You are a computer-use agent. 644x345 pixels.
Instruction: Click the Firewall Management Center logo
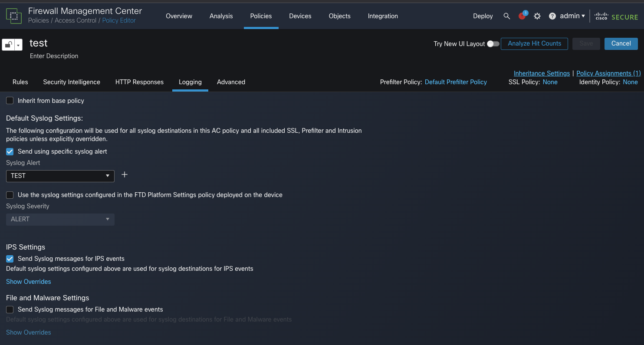tap(14, 16)
